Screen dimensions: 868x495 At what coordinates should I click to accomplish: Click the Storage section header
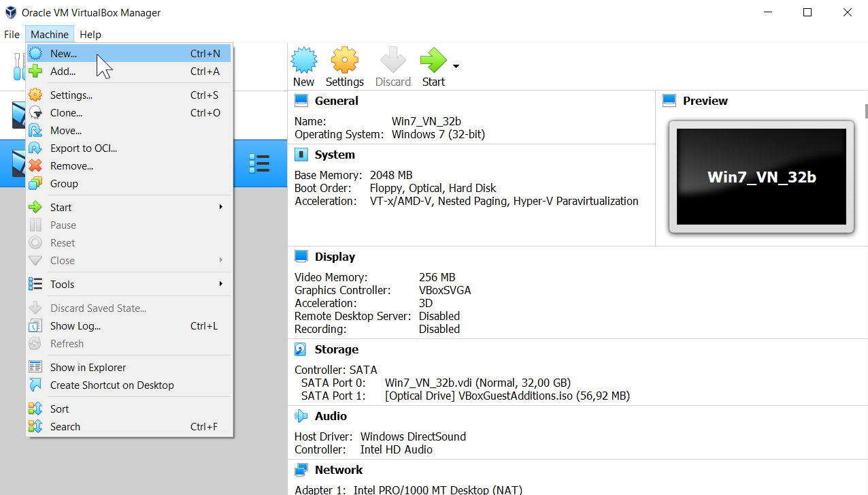tap(336, 349)
